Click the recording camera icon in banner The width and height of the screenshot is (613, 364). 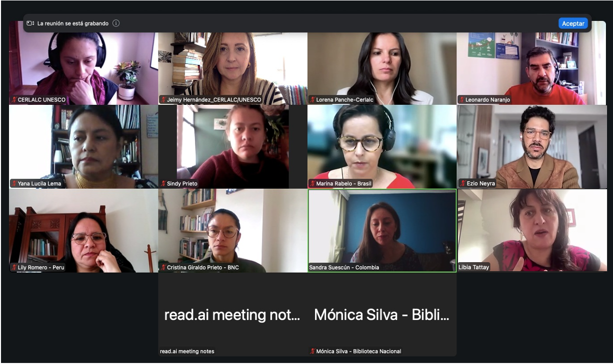30,23
